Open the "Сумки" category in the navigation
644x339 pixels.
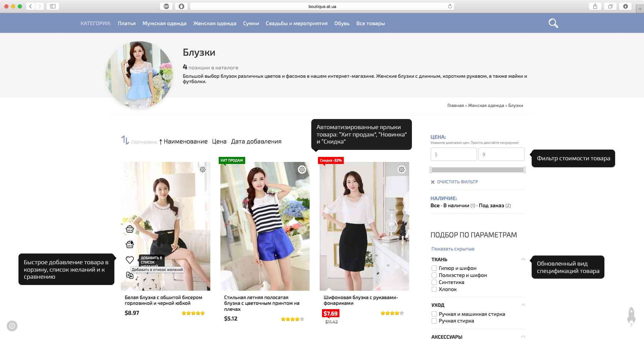point(251,23)
